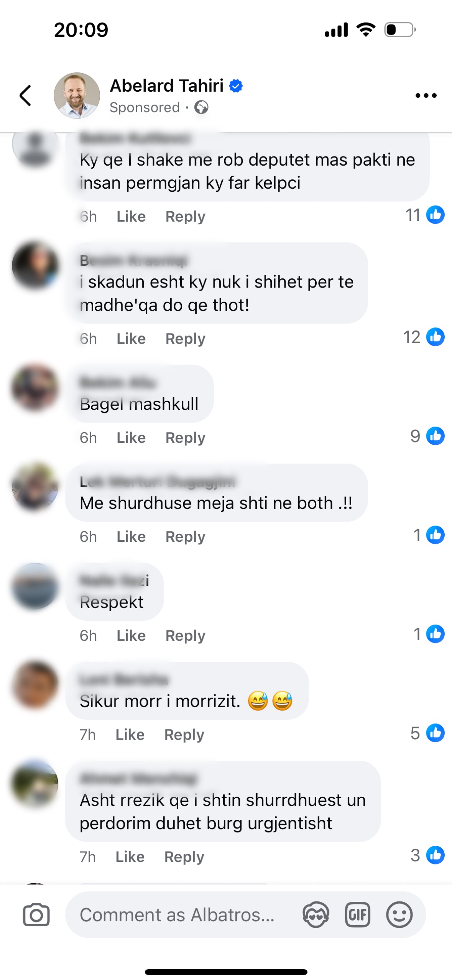Viewport: 452px width, 980px height.
Task: Open the GIF picker icon
Action: coord(357,915)
